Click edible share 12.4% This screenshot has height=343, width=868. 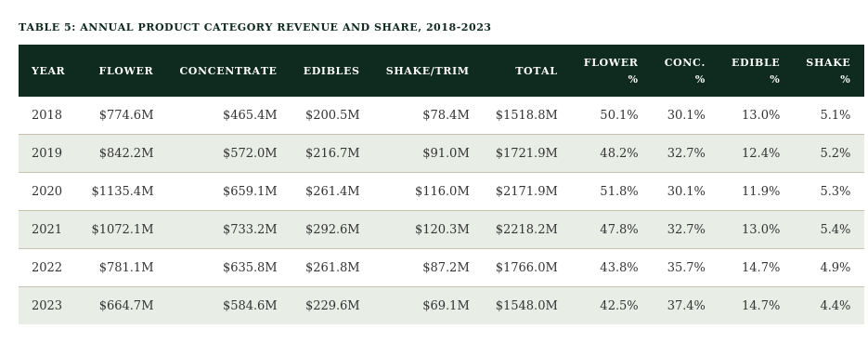[x=760, y=153]
